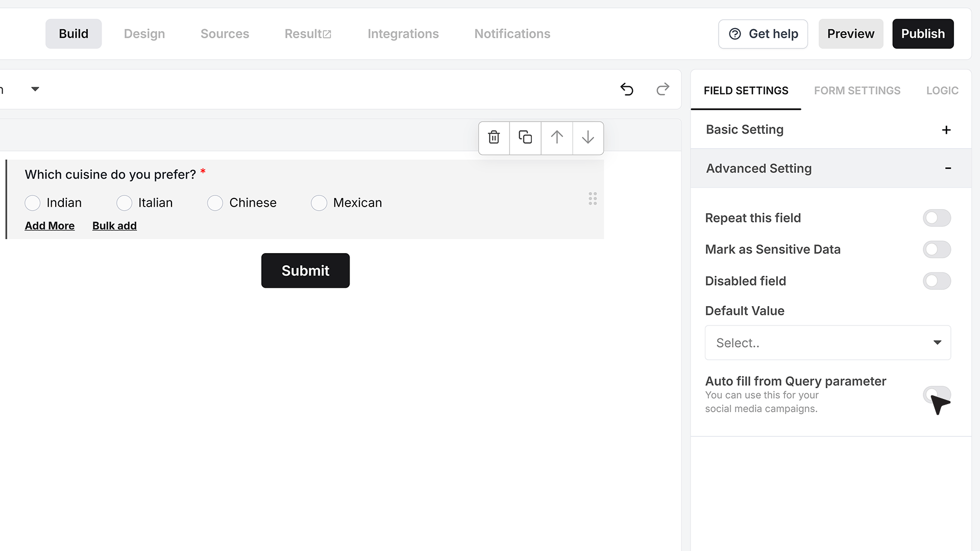
Task: Delete the cuisine field with trash icon
Action: pyautogui.click(x=494, y=138)
